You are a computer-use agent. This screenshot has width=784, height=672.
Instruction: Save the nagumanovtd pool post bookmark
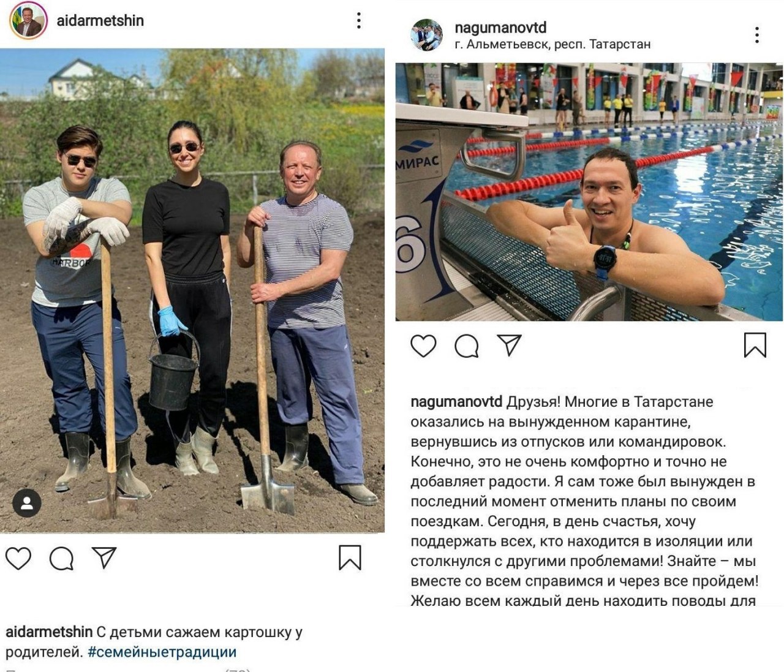point(755,345)
